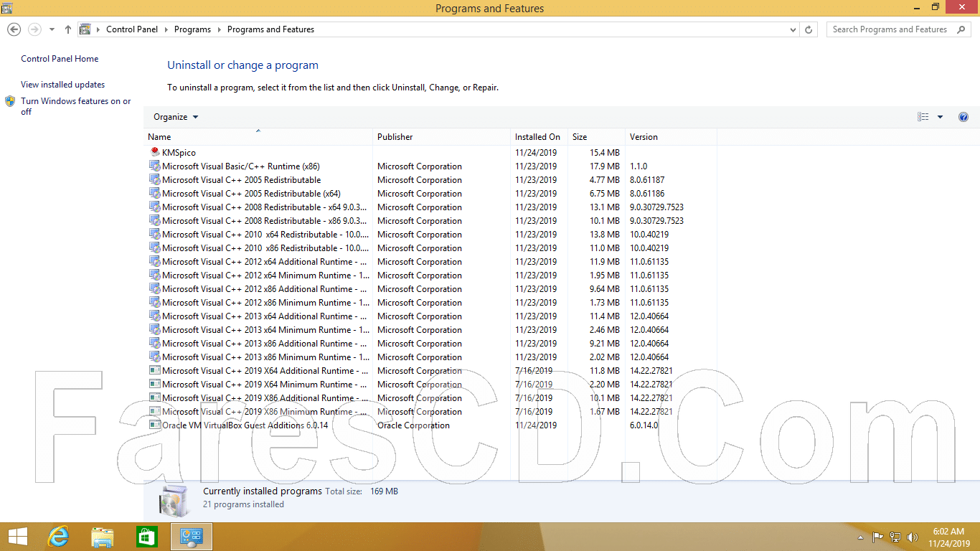
Task: Click version 8.0.61187 cell
Action: coord(647,180)
